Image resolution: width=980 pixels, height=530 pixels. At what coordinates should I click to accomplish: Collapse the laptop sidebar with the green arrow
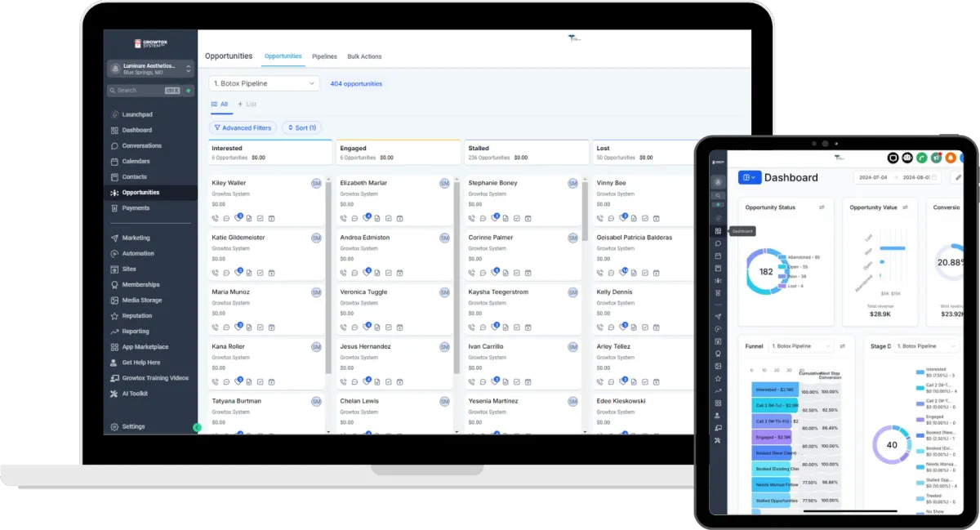[x=197, y=427]
